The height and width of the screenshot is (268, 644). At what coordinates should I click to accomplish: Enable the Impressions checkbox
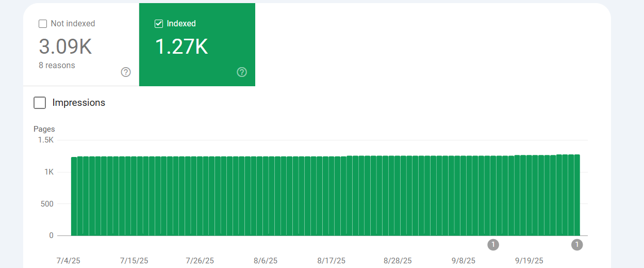pyautogui.click(x=40, y=103)
